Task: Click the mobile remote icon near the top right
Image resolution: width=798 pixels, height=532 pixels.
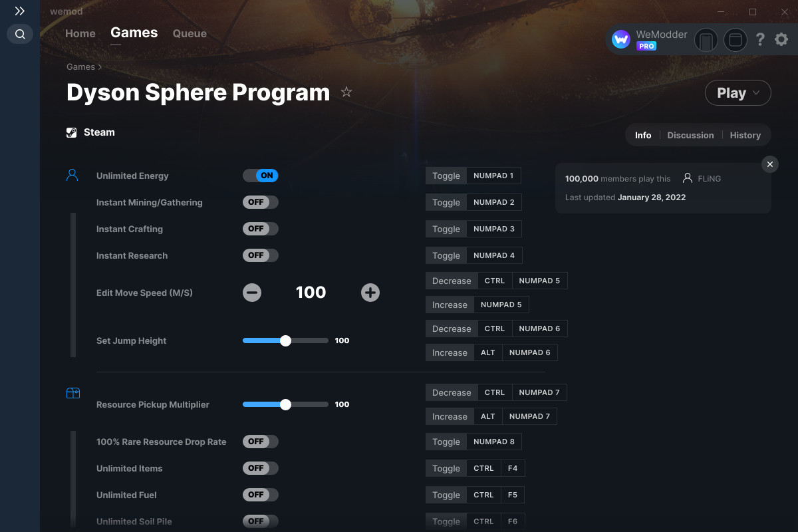Action: tap(706, 40)
